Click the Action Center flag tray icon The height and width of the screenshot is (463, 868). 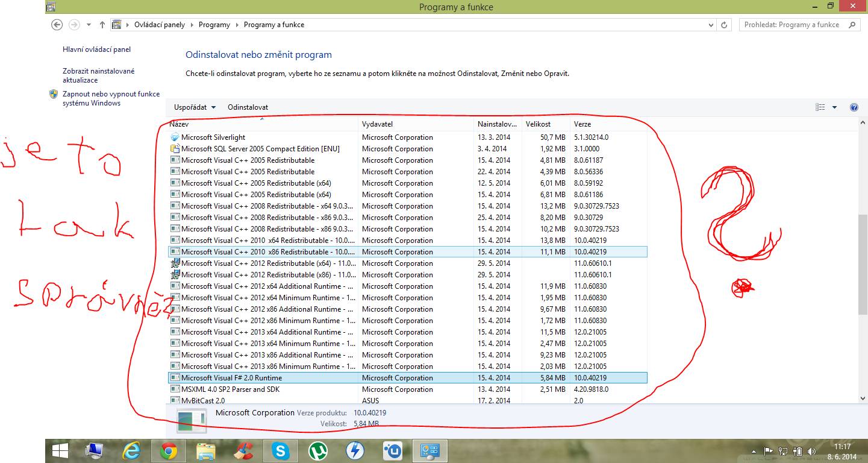[768, 451]
